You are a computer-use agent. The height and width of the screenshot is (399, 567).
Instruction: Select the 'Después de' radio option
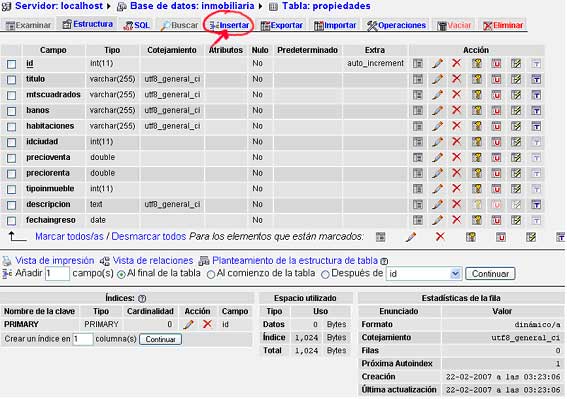[325, 275]
